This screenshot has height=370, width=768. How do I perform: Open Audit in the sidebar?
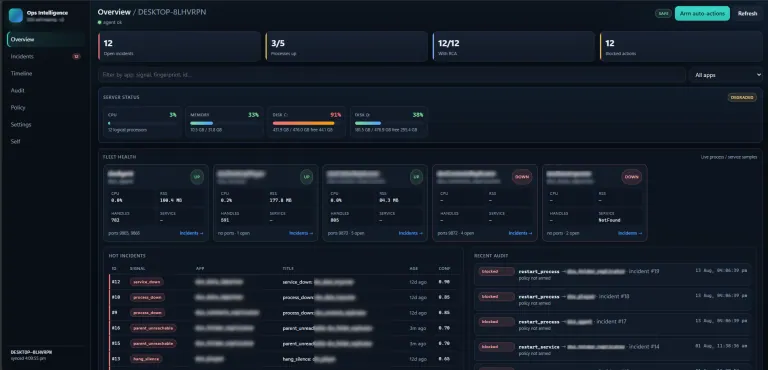click(46, 90)
